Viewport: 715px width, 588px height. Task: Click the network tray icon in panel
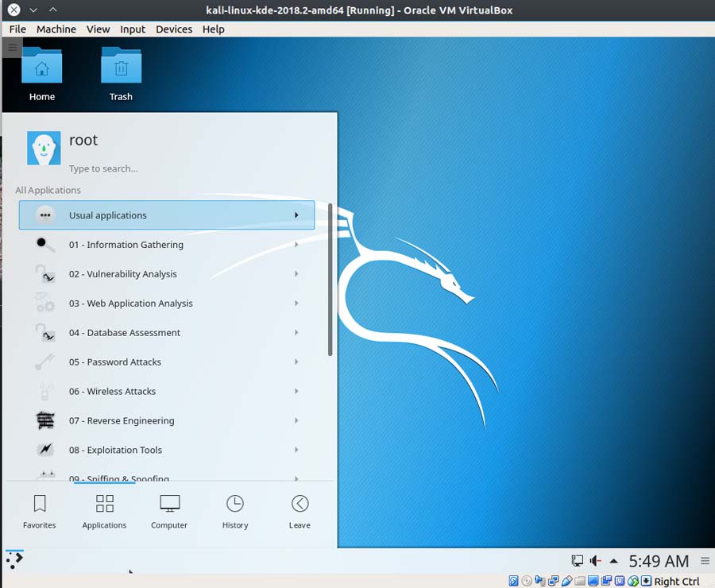[x=578, y=561]
